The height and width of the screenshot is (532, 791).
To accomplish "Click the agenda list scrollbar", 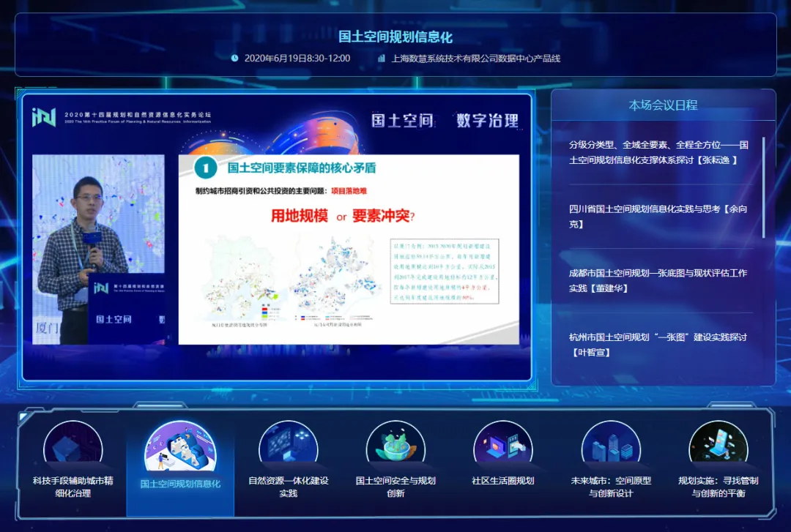I will click(x=763, y=187).
